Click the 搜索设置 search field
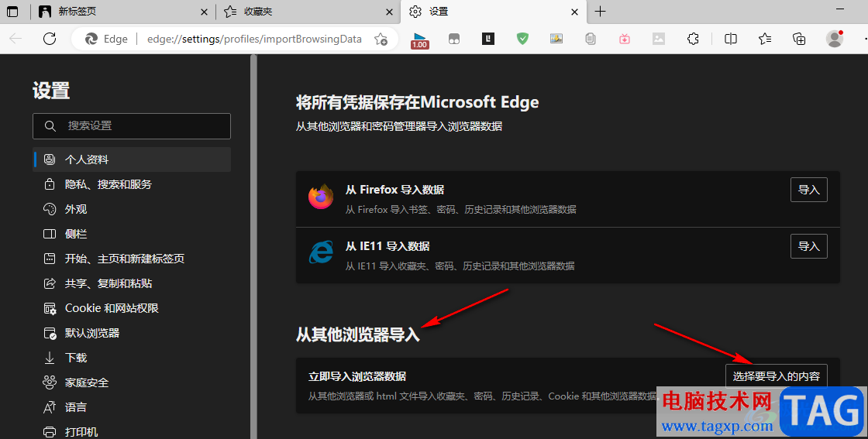The image size is (868, 439). pyautogui.click(x=132, y=126)
